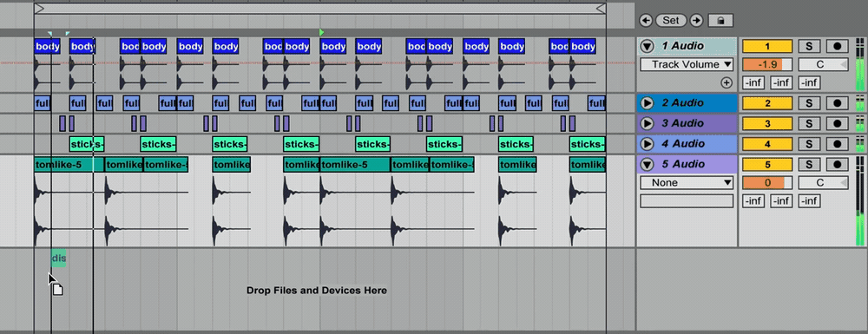Jump to next locator arrow
This screenshot has width=868, height=334.
pyautogui.click(x=696, y=21)
